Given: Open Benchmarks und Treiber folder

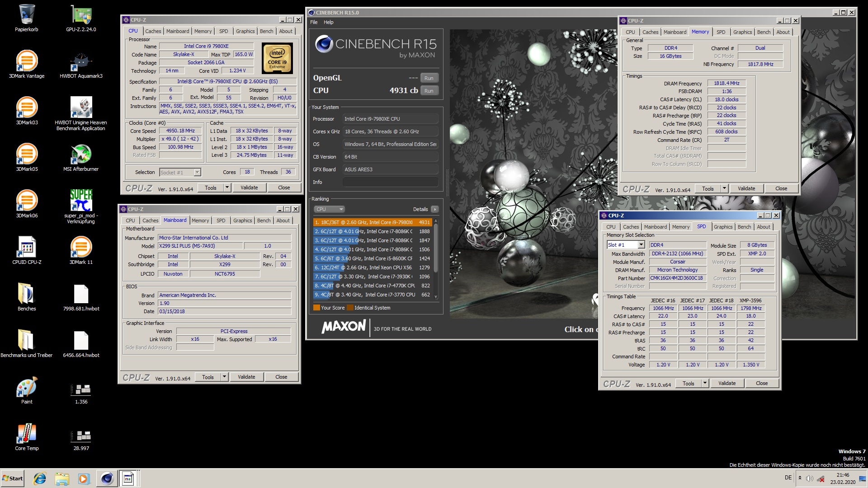Looking at the screenshot, I should tap(27, 344).
